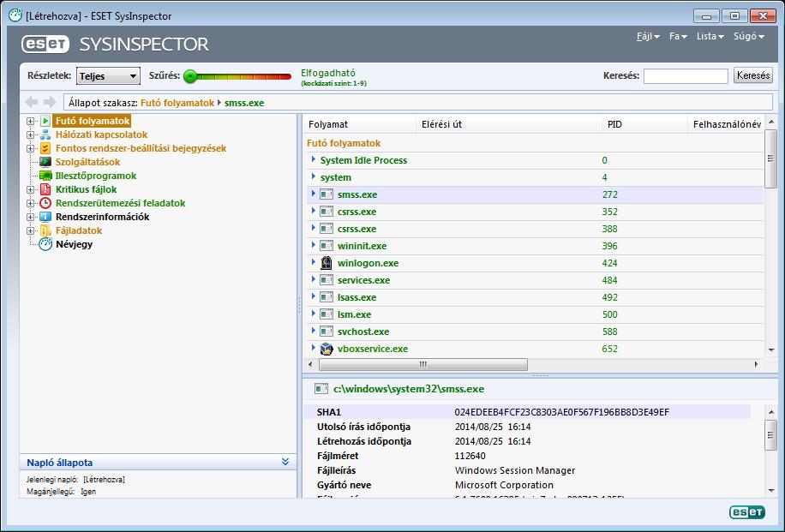This screenshot has height=532, width=785.
Task: Click the process list vertical scroll down arrow
Action: coord(771,350)
